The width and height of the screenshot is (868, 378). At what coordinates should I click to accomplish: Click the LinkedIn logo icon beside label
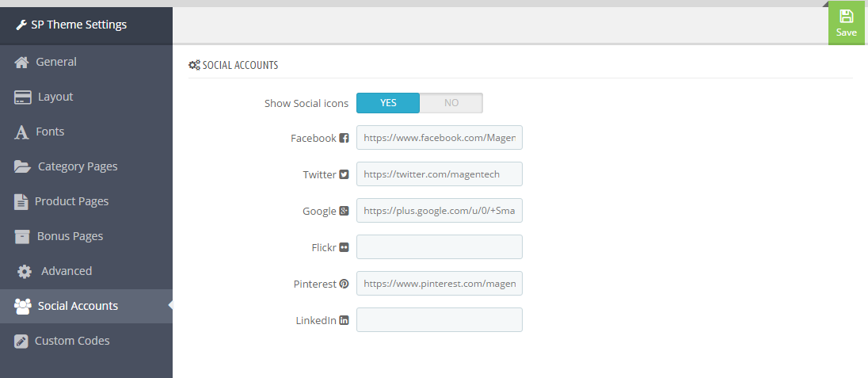pos(344,320)
